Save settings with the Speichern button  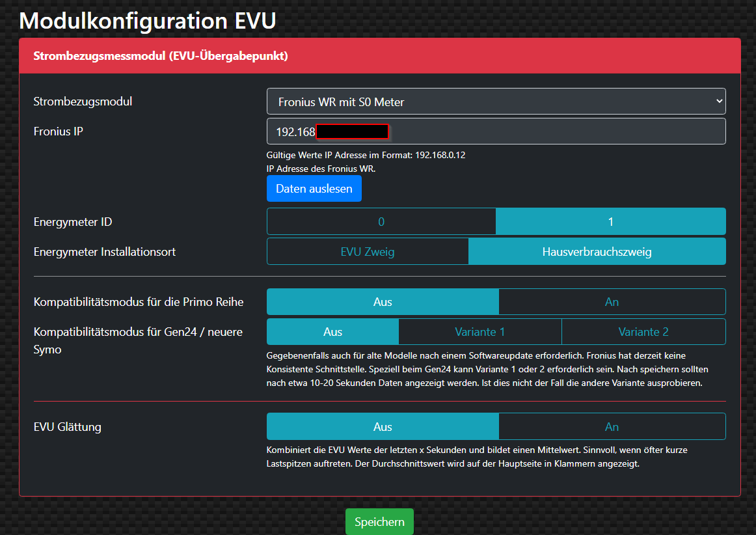pyautogui.click(x=379, y=522)
